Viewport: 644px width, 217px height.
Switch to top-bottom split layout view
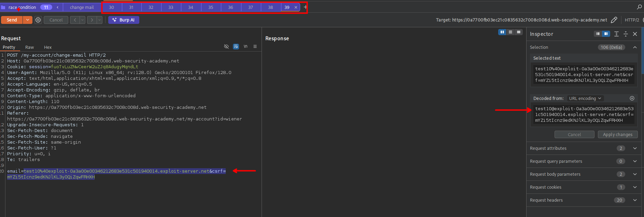(x=510, y=32)
